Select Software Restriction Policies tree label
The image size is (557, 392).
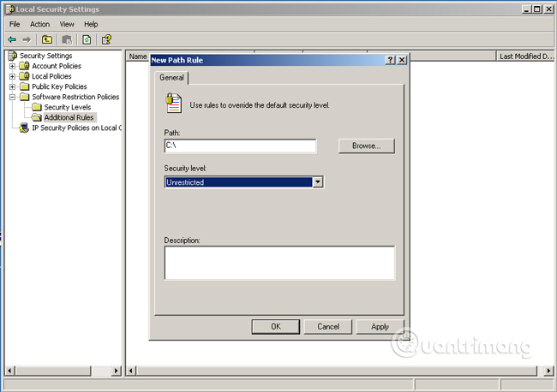point(75,97)
